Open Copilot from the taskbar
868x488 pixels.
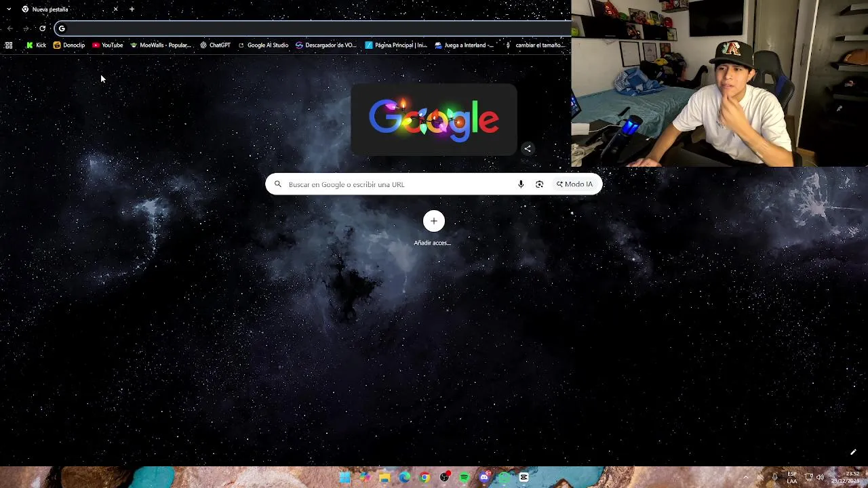365,477
